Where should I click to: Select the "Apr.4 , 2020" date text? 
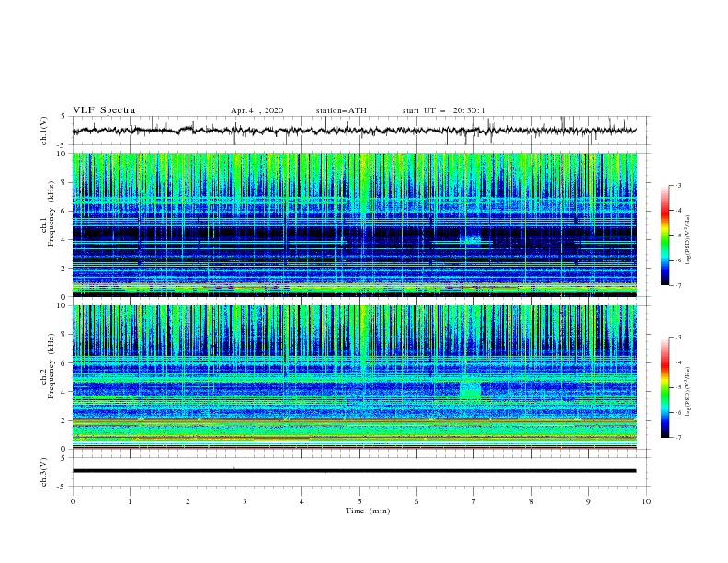click(x=256, y=110)
